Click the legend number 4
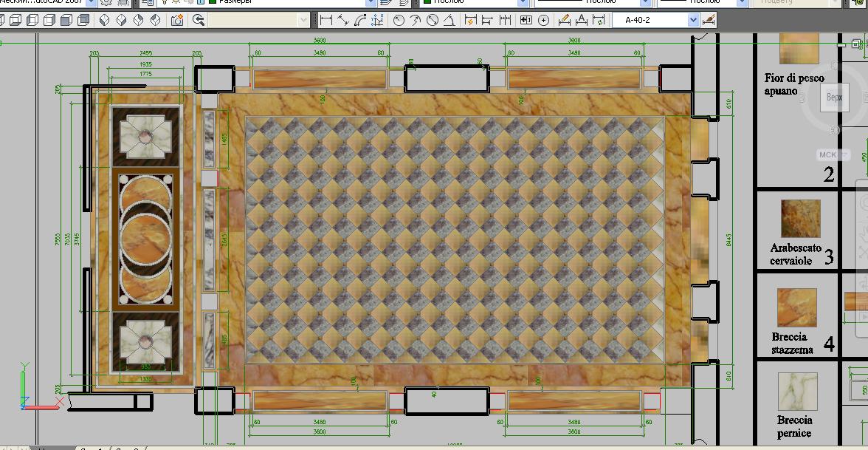Viewport: 868px width, 450px height. click(x=829, y=344)
